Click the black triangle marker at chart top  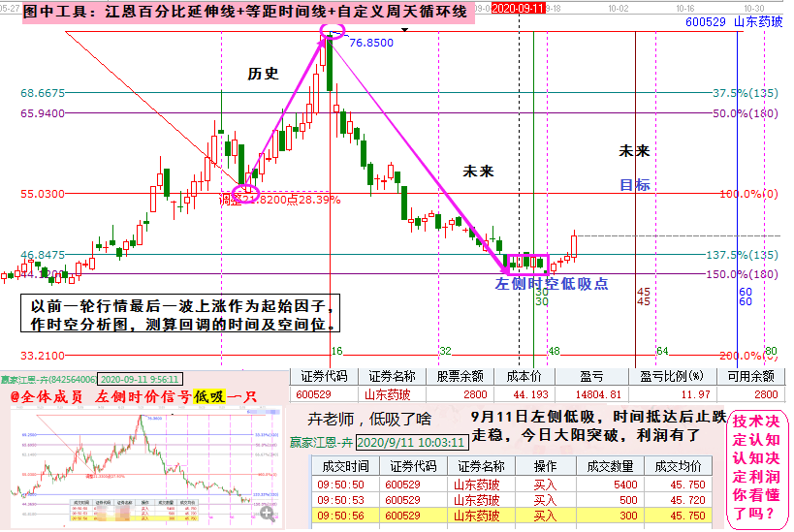404,29
